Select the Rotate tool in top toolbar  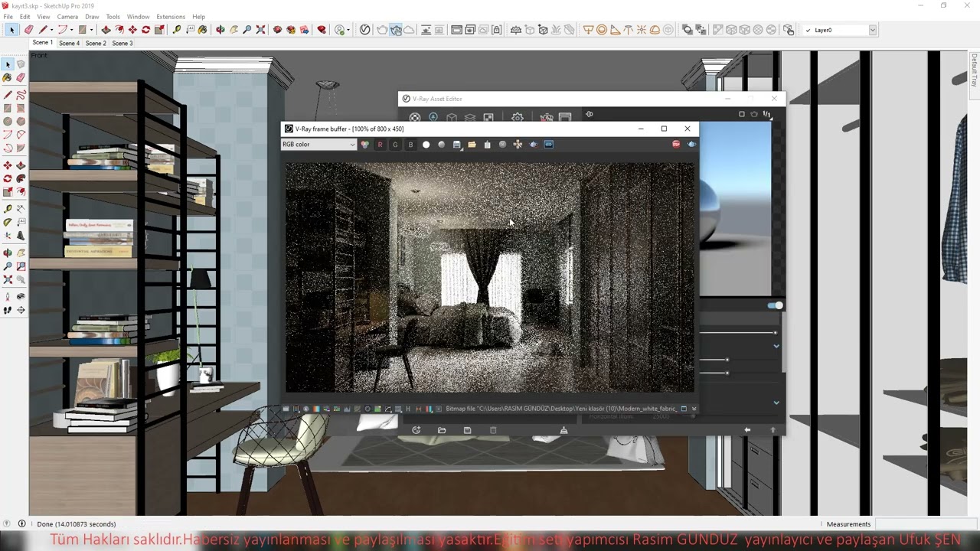(145, 30)
